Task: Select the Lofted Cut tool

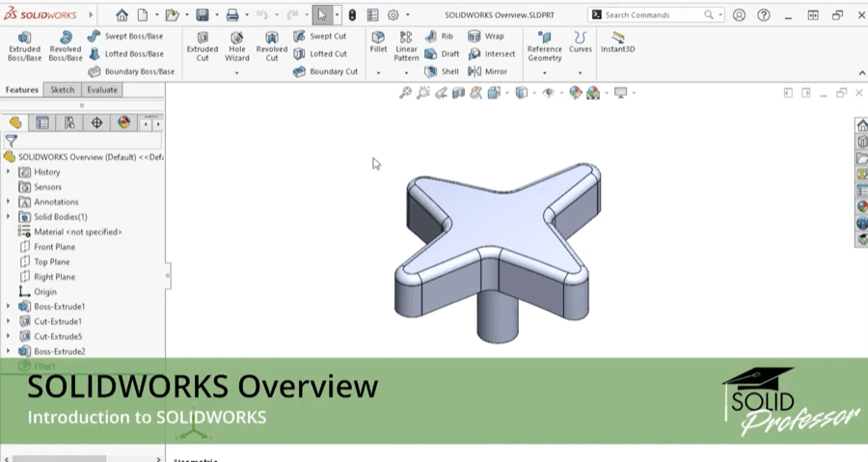Action: (320, 54)
